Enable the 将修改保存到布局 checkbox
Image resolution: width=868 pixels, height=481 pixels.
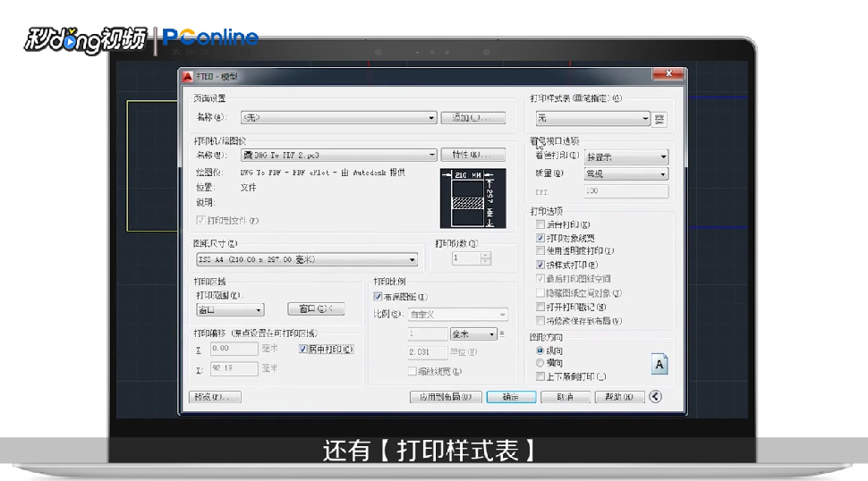click(x=540, y=321)
